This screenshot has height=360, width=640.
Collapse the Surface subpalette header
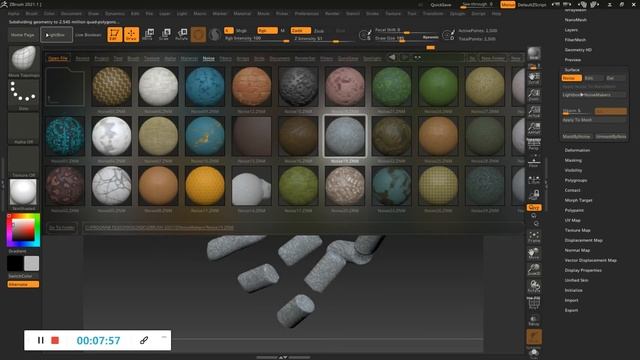[x=572, y=70]
